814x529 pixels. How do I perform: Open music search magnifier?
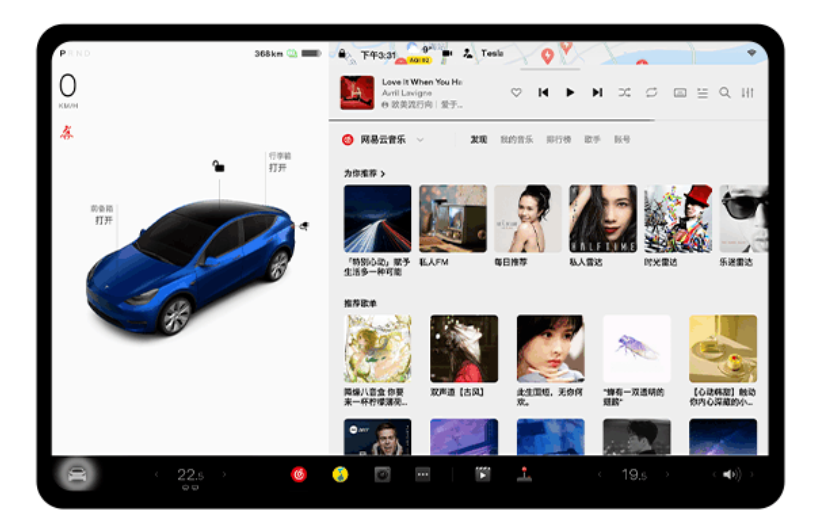point(725,92)
